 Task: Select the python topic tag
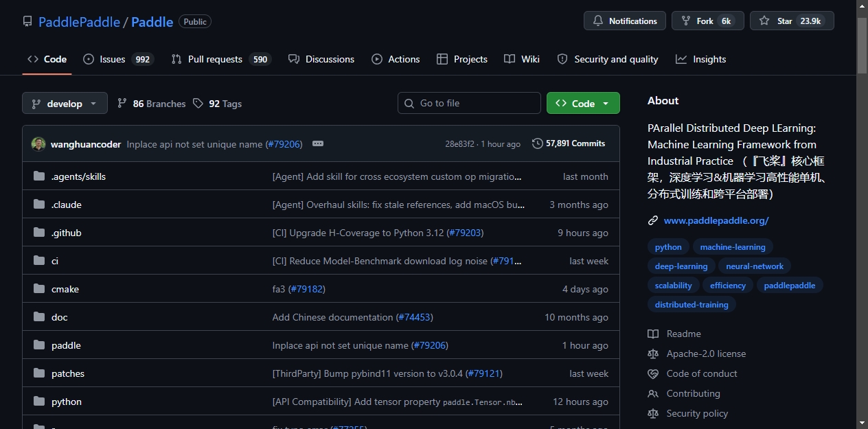click(668, 247)
